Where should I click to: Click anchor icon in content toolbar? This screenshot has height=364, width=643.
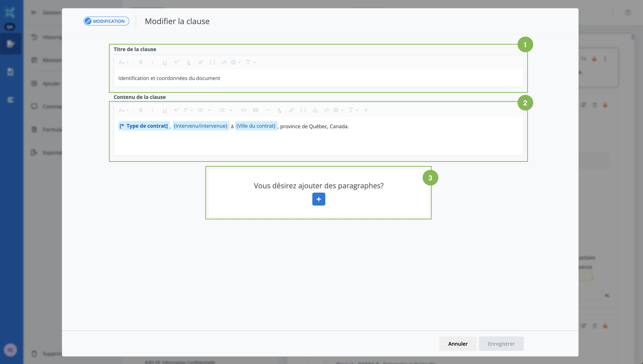(315, 110)
